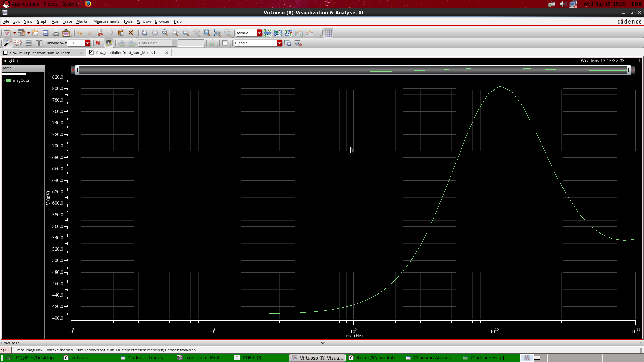This screenshot has height=362, width=644.
Task: Switch to first flow_multiplier tab
Action: click(42, 53)
